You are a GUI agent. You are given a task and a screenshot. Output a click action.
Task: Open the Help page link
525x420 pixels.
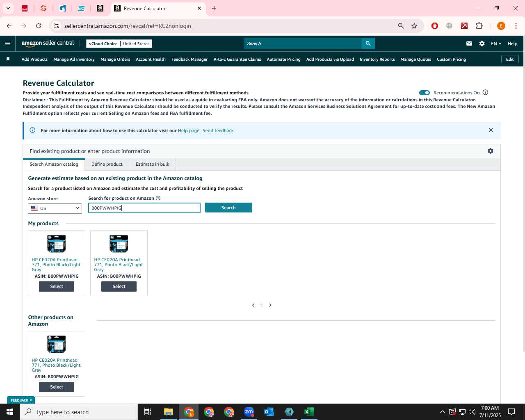[189, 130]
